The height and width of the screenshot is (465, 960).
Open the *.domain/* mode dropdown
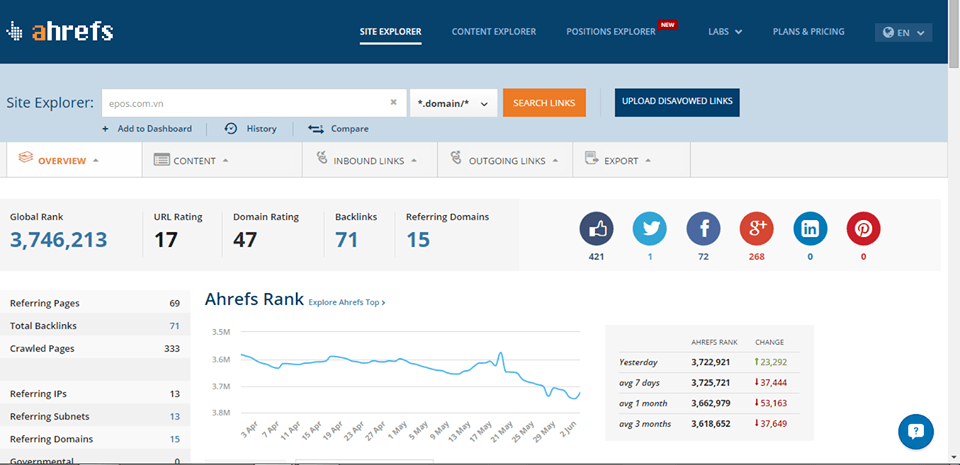point(453,103)
